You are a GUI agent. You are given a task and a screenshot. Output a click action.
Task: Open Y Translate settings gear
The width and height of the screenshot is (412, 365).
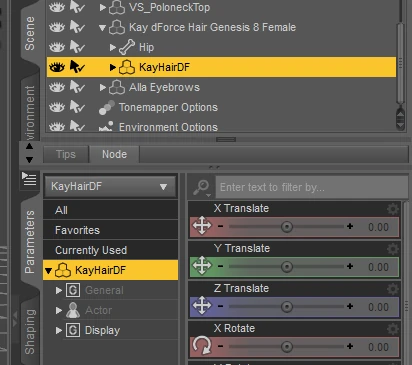393,249
